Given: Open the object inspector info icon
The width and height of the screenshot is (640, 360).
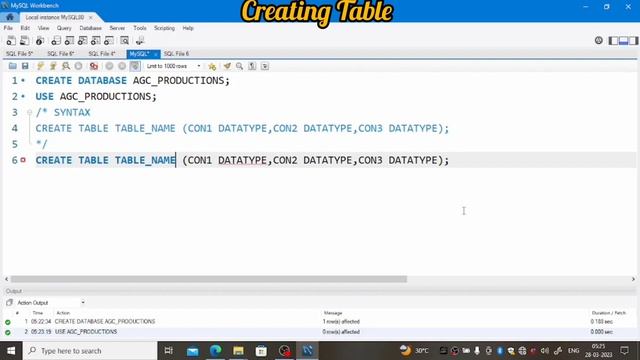Looking at the screenshot, I should point(40,40).
